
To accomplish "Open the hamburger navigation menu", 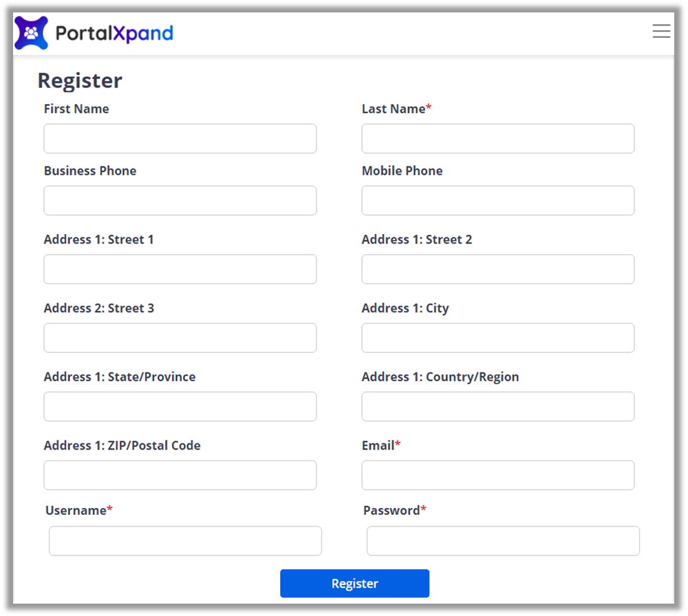I will coord(661,31).
